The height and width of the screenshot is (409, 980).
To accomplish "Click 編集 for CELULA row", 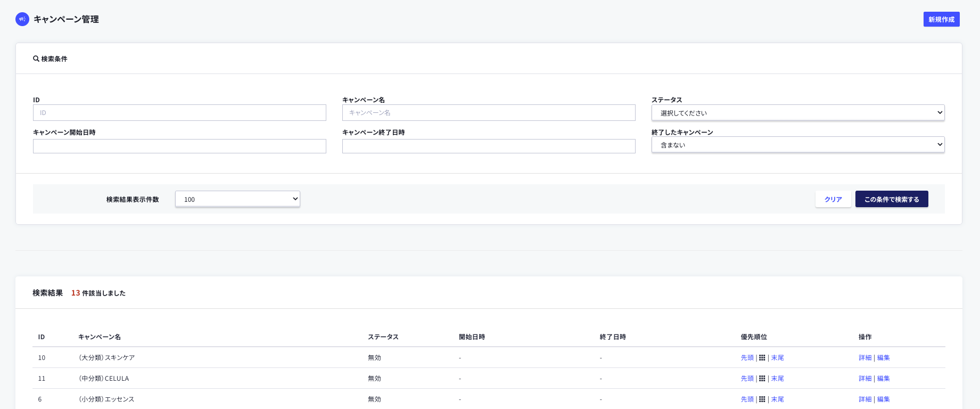I will click(883, 379).
